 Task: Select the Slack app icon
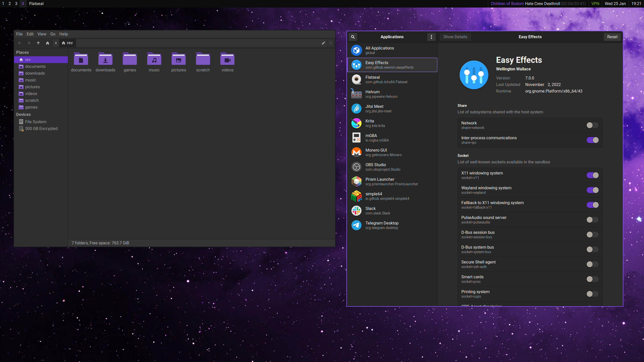[356, 211]
